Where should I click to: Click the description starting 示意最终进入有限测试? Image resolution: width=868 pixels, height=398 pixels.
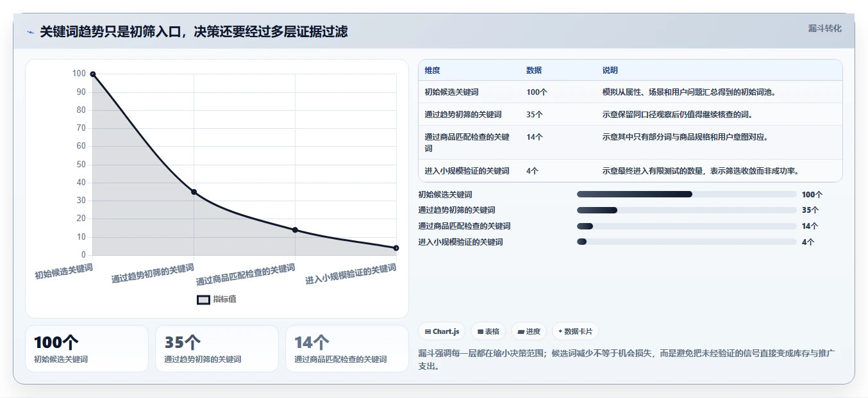[700, 171]
